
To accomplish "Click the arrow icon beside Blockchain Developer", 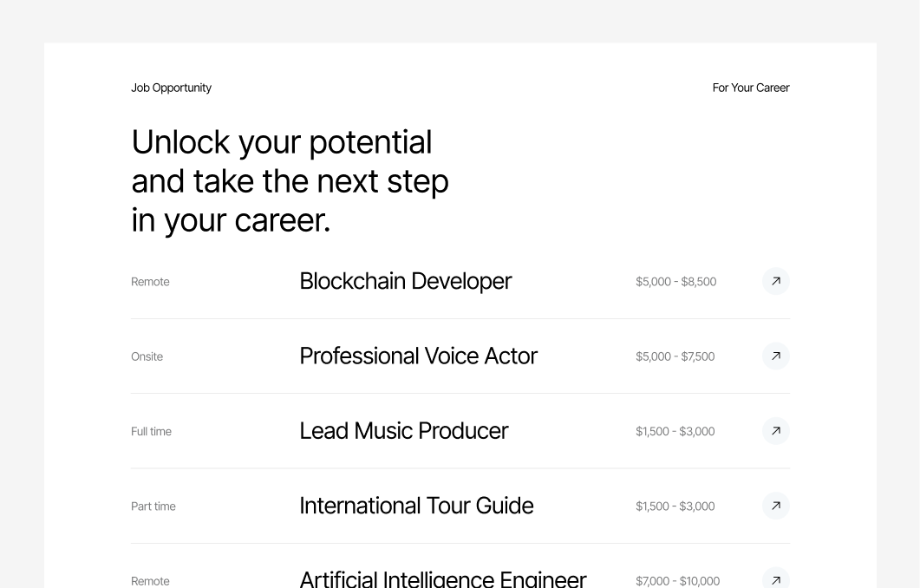I will coord(776,281).
